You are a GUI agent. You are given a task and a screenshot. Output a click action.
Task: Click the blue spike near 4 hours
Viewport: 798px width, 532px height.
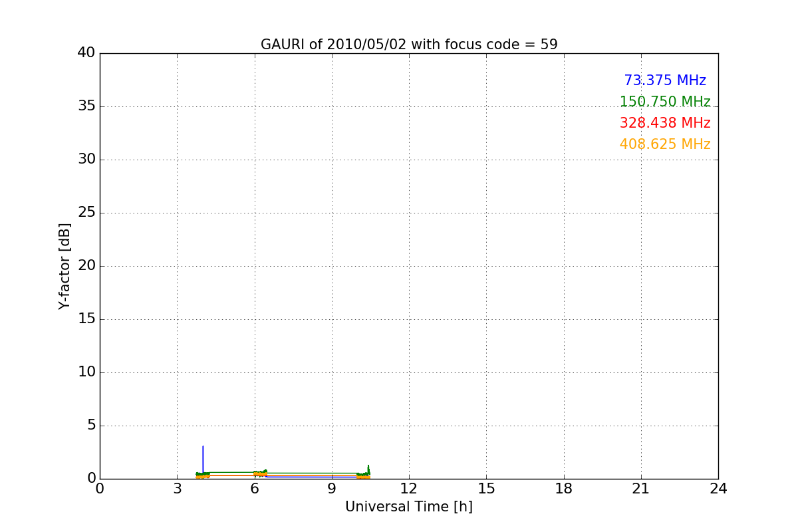[203, 460]
